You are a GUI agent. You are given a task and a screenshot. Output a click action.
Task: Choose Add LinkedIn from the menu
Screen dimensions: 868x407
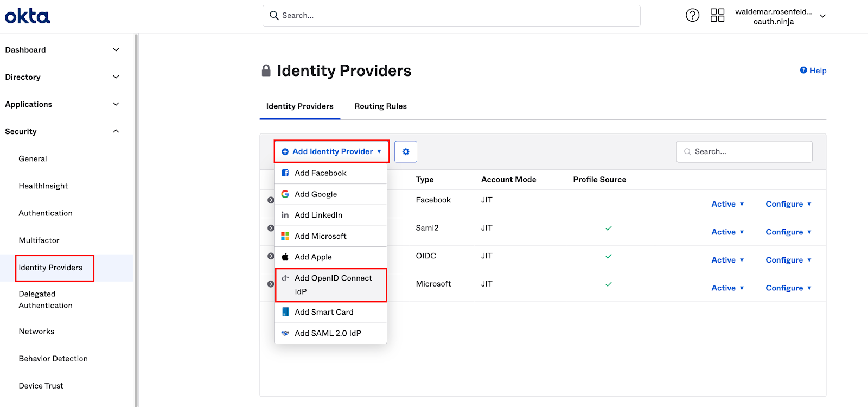[x=330, y=215]
